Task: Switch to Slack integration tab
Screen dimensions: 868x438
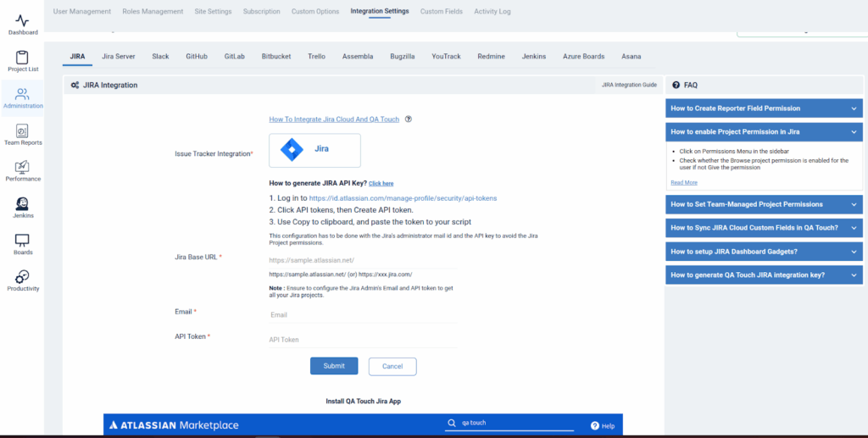Action: [160, 57]
